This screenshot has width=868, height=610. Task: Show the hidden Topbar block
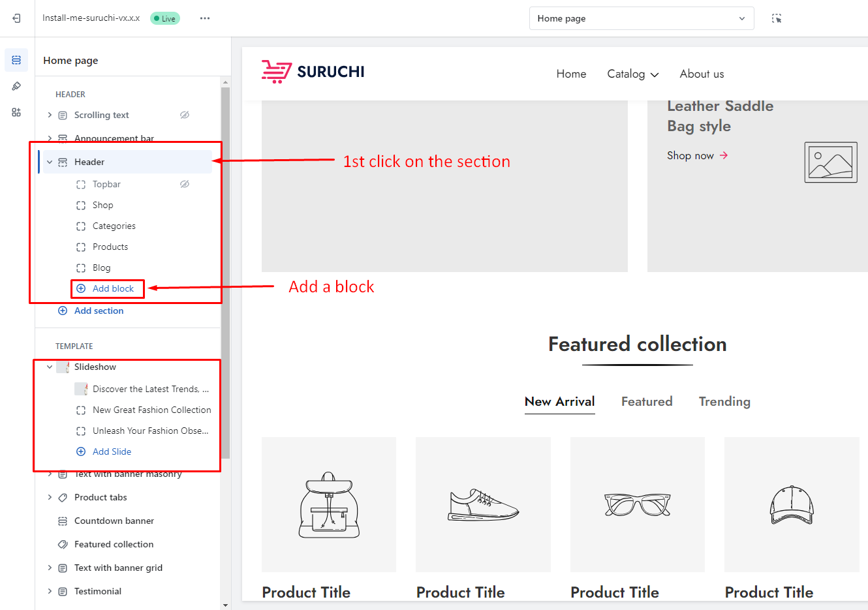click(x=185, y=184)
